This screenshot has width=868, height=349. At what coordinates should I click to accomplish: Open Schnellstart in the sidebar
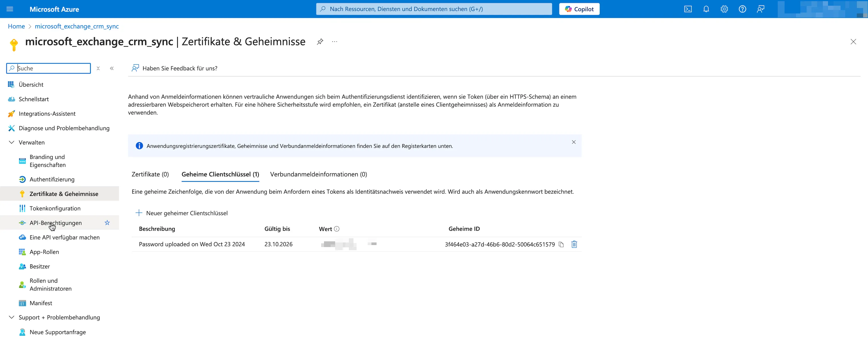click(x=34, y=99)
